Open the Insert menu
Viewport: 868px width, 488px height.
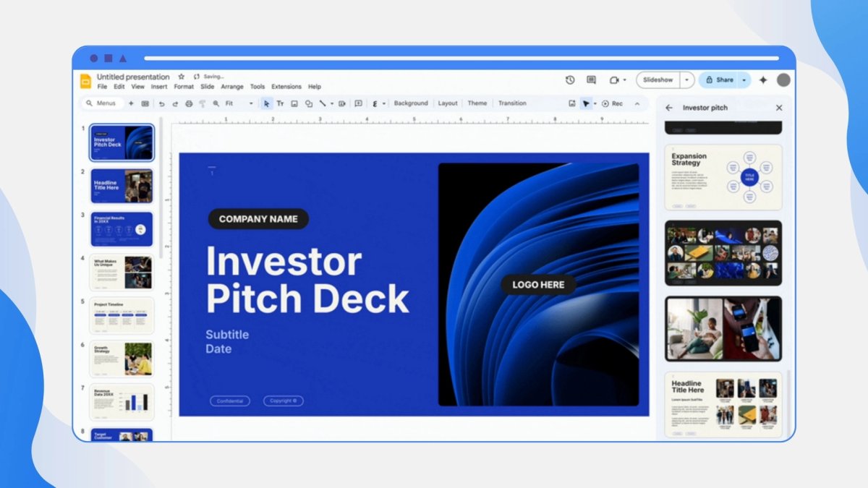[x=159, y=87]
